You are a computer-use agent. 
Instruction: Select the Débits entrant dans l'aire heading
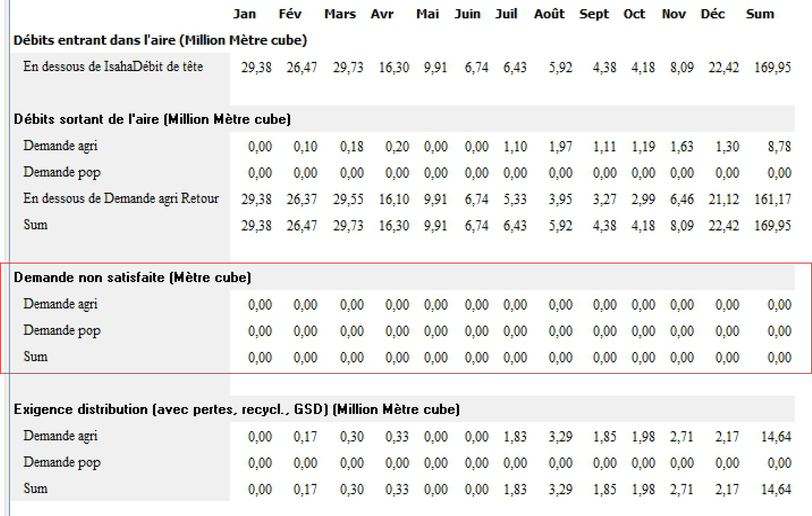160,40
